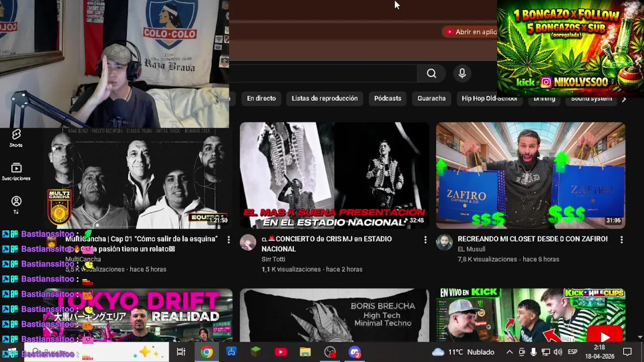Image resolution: width=644 pixels, height=362 pixels.
Task: Open the blue store taskbar icon
Action: 231,352
